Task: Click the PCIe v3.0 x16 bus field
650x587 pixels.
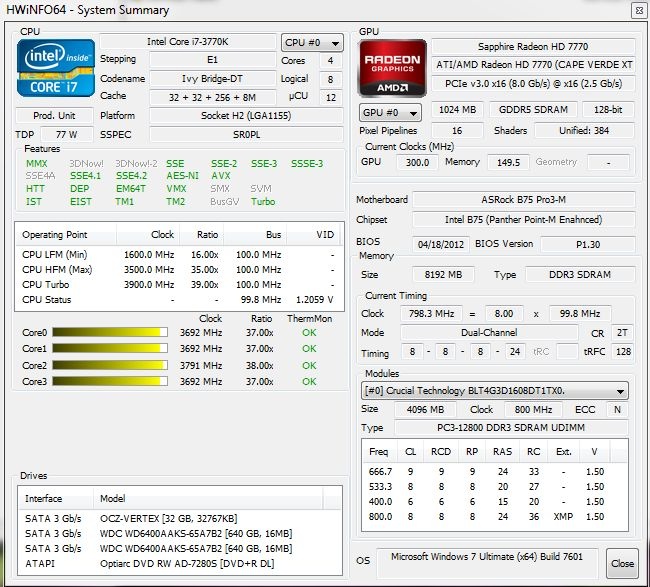Action: (x=533, y=84)
